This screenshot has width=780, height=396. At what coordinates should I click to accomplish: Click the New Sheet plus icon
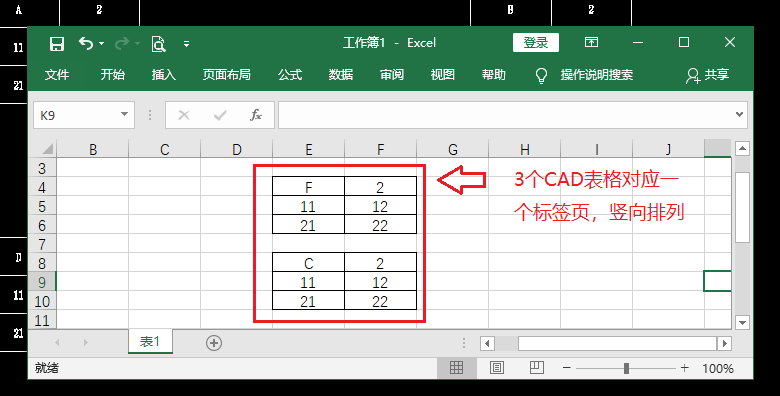point(214,343)
